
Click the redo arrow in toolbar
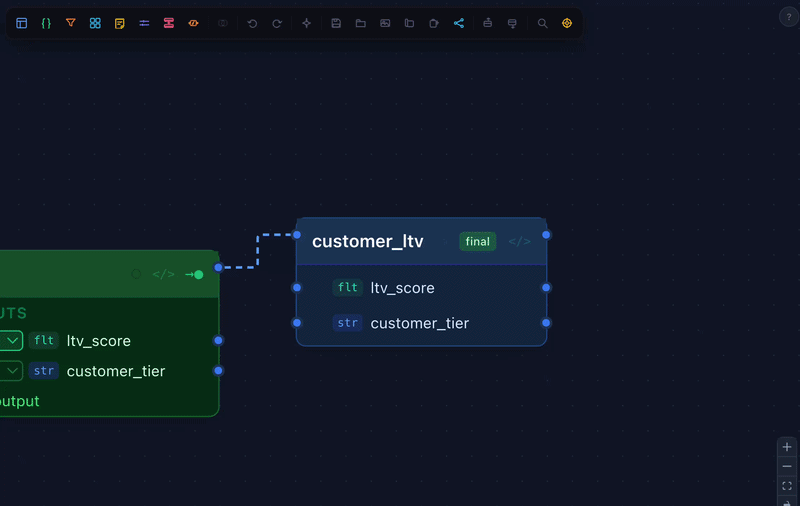[x=277, y=23]
